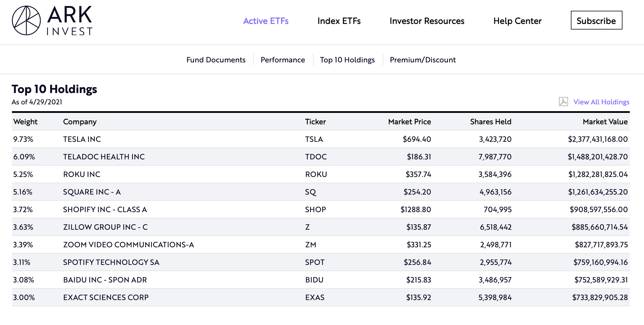Click the Market Value column header
Screen dimensions: 644x325
pyautogui.click(x=605, y=122)
